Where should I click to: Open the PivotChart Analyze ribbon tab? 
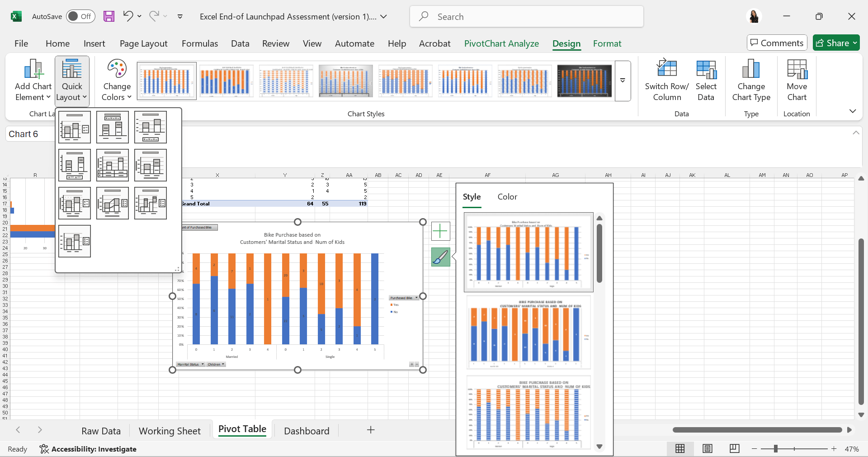(501, 43)
